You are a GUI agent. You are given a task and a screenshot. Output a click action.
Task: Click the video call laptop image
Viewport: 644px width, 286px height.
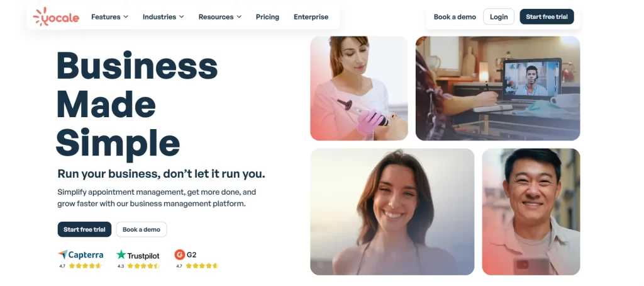point(497,88)
